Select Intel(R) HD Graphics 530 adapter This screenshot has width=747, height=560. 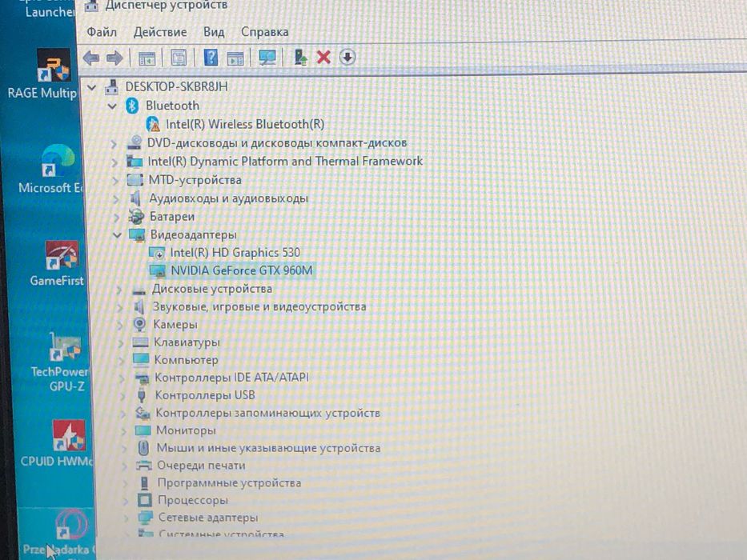235,252
